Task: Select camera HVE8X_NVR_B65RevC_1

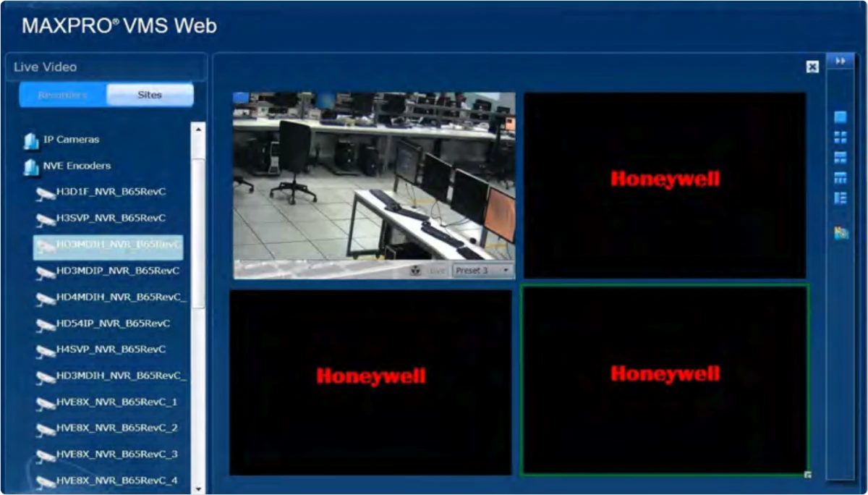Action: point(116,402)
